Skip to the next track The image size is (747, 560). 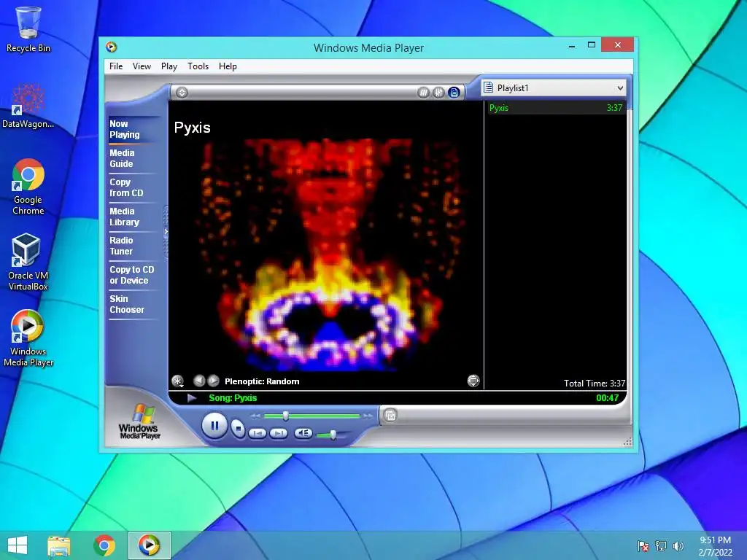point(279,433)
